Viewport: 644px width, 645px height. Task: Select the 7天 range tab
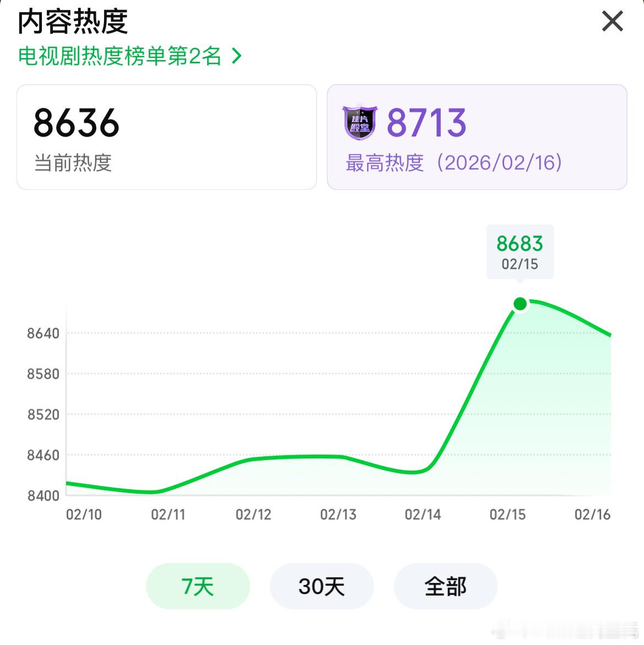tap(198, 586)
